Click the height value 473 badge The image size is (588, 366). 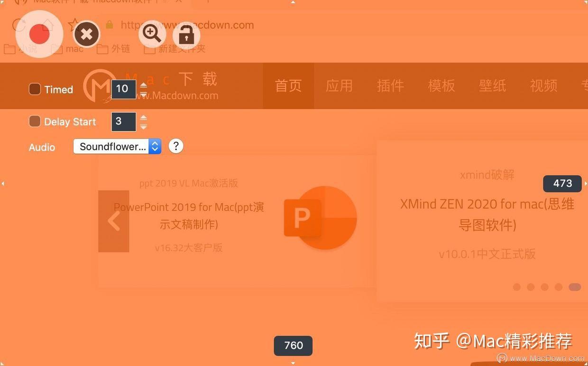562,183
